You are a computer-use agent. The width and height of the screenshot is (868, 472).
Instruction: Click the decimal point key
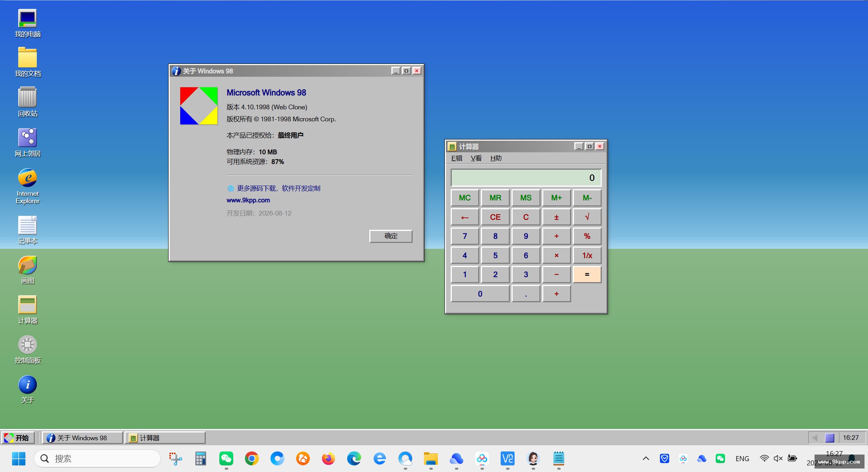click(x=526, y=294)
